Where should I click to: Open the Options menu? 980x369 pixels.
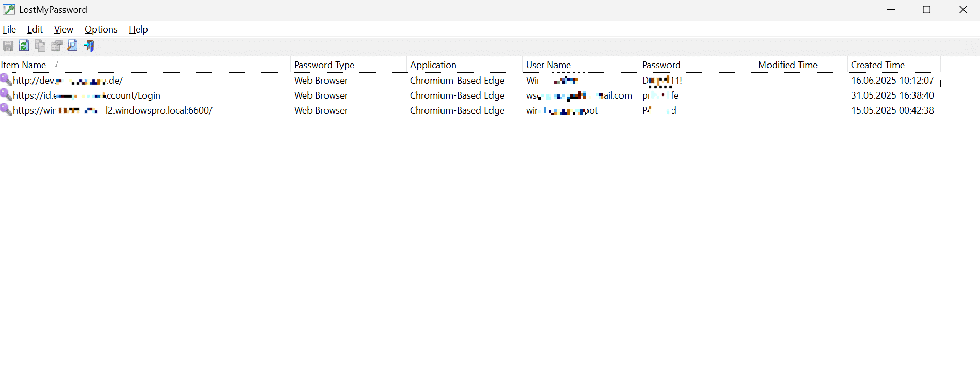tap(101, 29)
